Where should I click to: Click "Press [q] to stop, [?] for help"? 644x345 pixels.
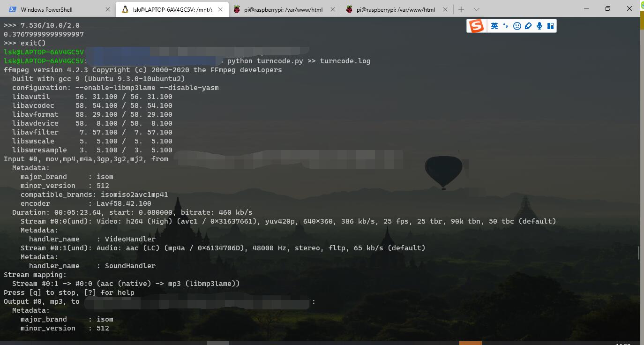tap(69, 292)
